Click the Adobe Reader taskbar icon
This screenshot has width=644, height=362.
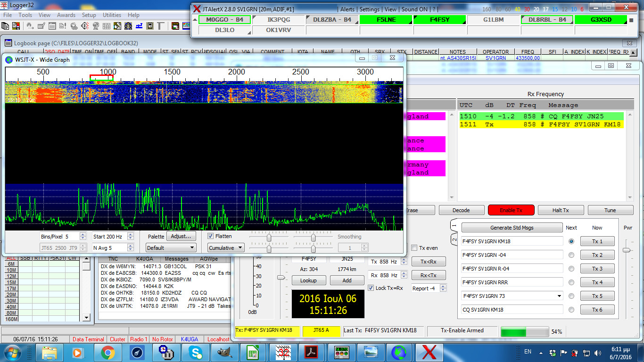[312, 352]
